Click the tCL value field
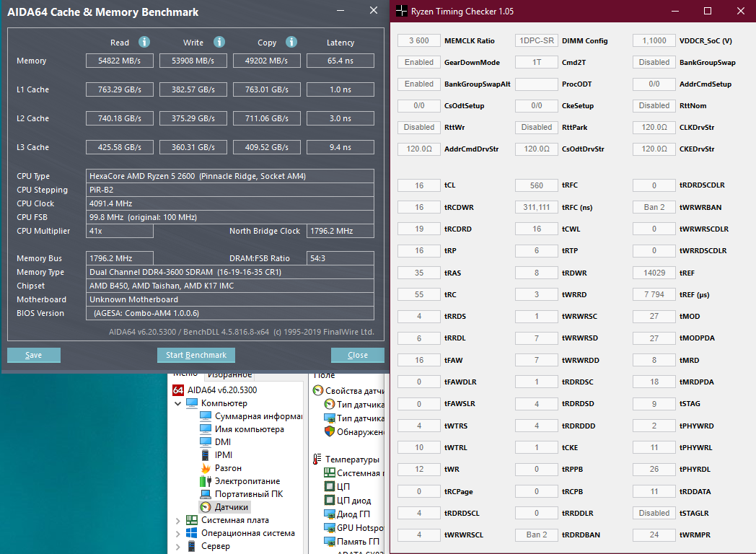 pos(419,185)
